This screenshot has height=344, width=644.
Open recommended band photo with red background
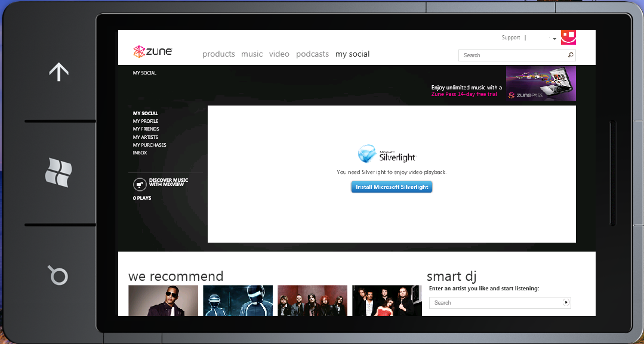[313, 300]
